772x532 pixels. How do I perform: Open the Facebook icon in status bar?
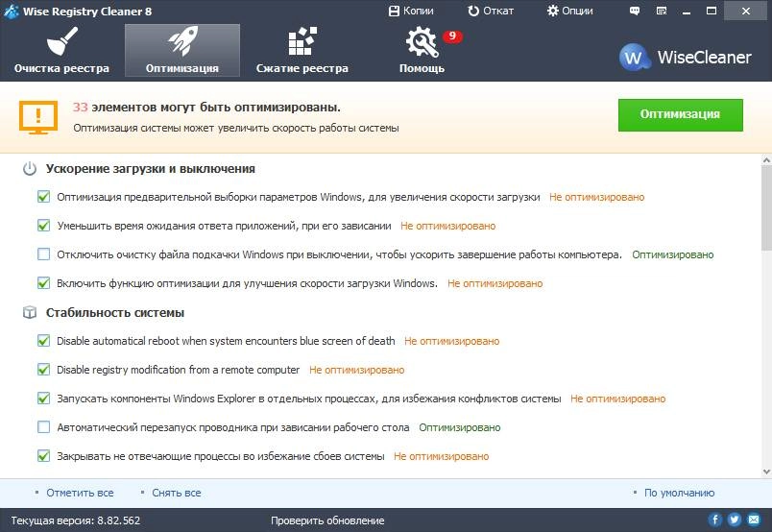[715, 520]
